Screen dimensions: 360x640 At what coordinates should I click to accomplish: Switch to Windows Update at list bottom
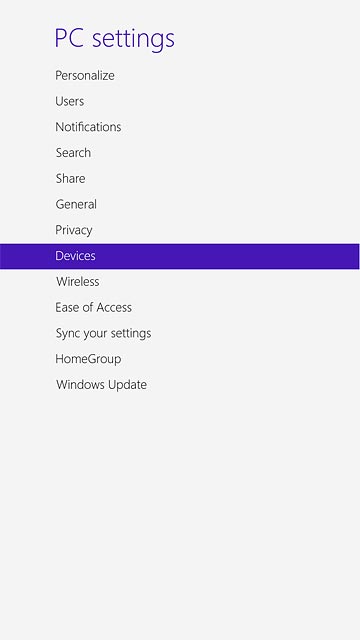pyautogui.click(x=101, y=385)
